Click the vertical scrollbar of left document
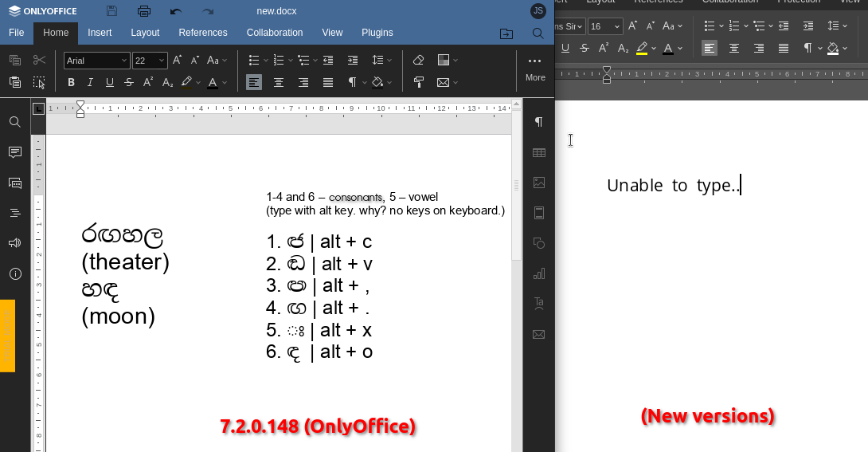The height and width of the screenshot is (452, 868). click(x=517, y=184)
